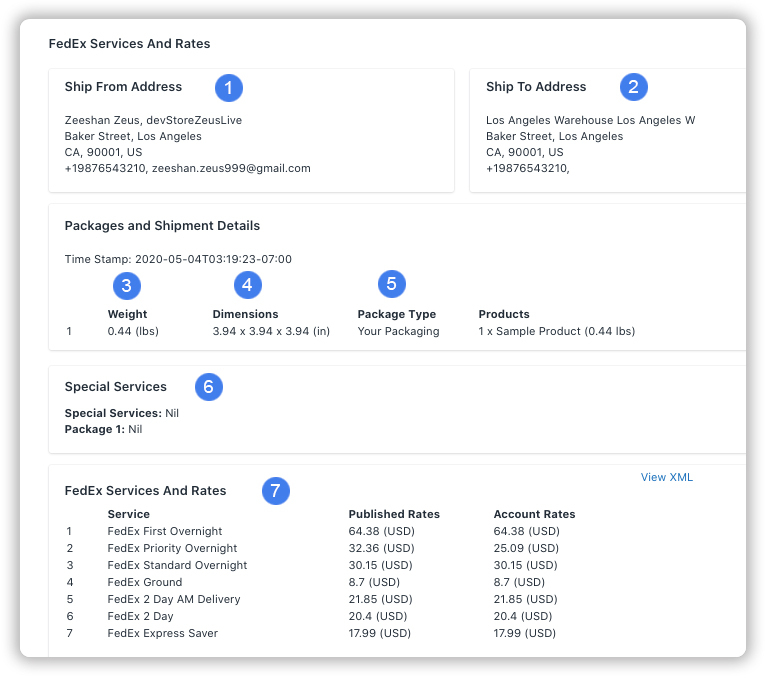Select the FedEx 2 Day service name
This screenshot has height=678, width=765.
coord(141,616)
